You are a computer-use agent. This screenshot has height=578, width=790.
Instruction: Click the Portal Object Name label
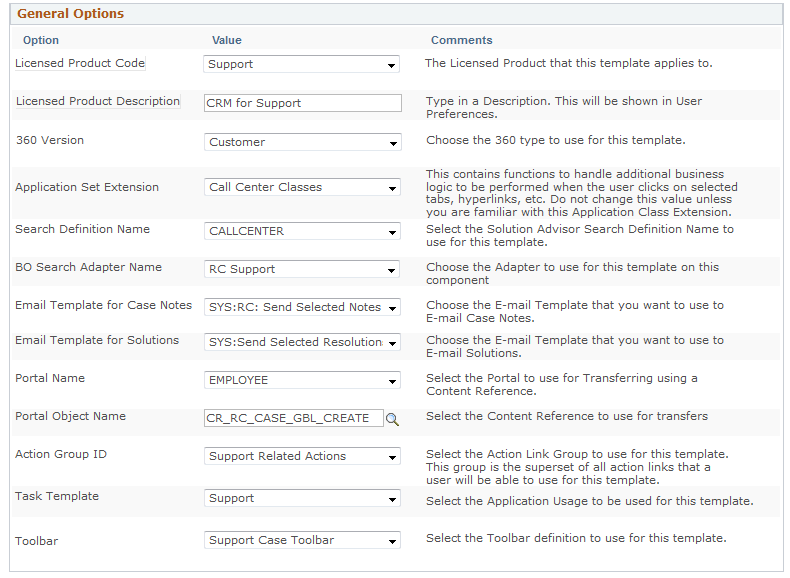click(x=71, y=416)
